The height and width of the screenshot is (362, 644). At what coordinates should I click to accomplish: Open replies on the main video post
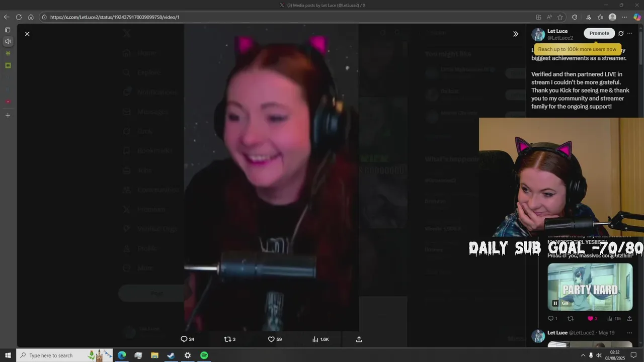(x=188, y=339)
